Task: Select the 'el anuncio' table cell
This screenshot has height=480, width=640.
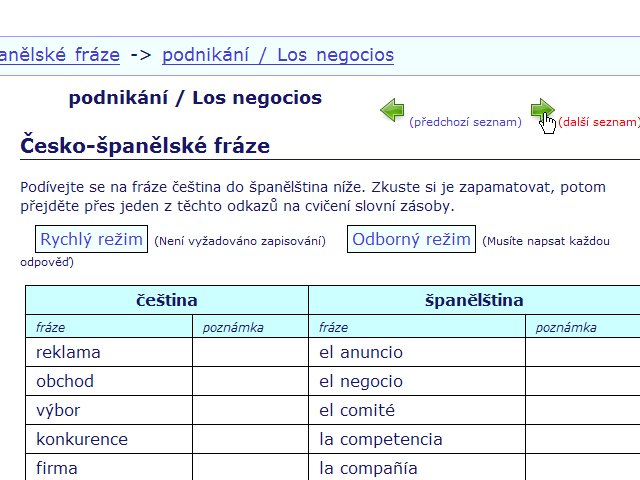Action: tap(417, 352)
